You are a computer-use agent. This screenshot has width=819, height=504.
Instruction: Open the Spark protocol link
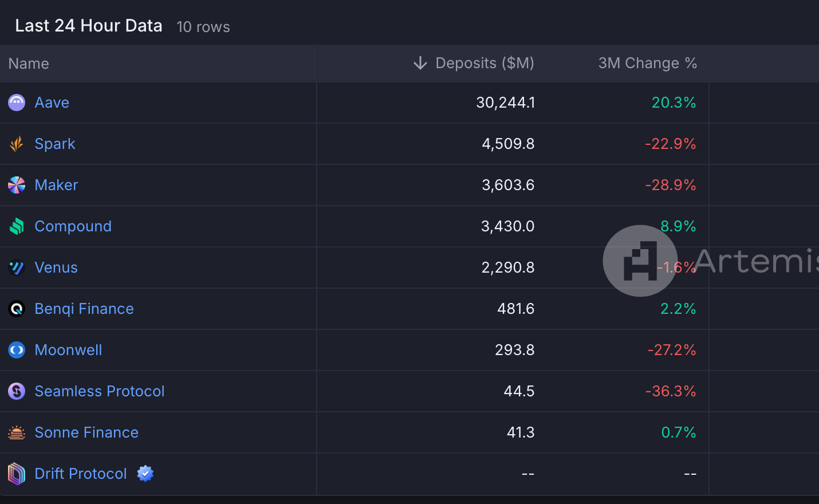pyautogui.click(x=55, y=144)
